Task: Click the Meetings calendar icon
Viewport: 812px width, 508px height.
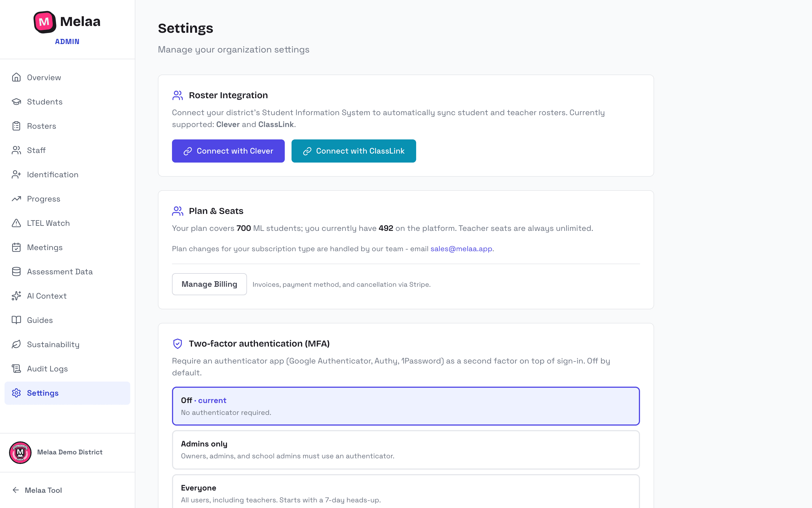Action: point(16,247)
